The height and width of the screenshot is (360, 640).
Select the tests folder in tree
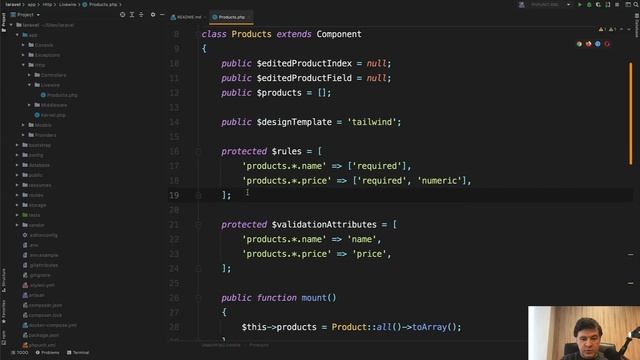coord(31,215)
